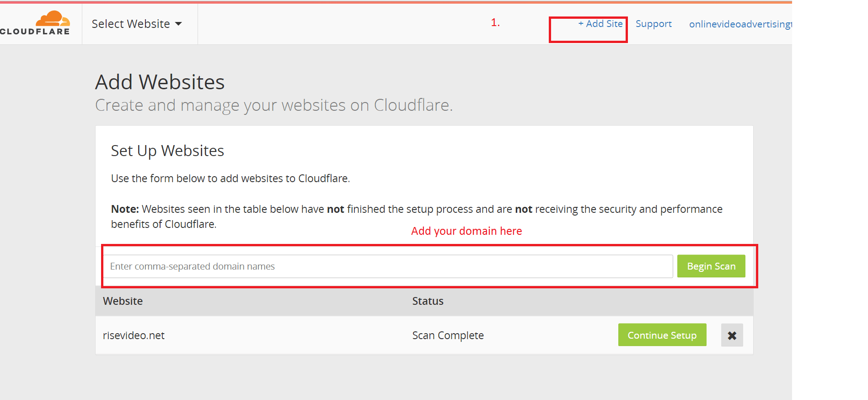Open the Support link

point(654,24)
